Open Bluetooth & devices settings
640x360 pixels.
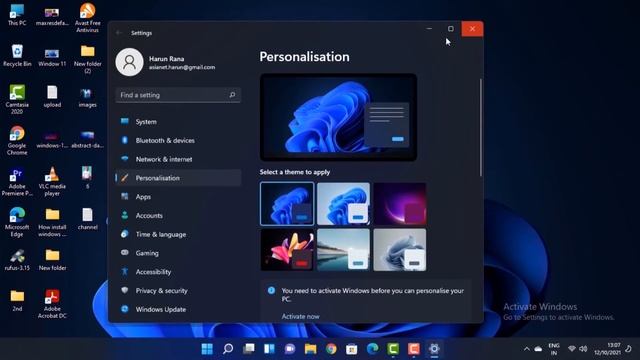pos(178,140)
